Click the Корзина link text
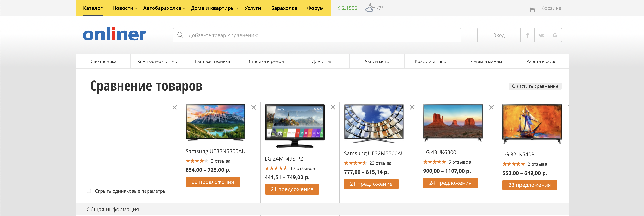This screenshot has width=644, height=216. (x=551, y=8)
